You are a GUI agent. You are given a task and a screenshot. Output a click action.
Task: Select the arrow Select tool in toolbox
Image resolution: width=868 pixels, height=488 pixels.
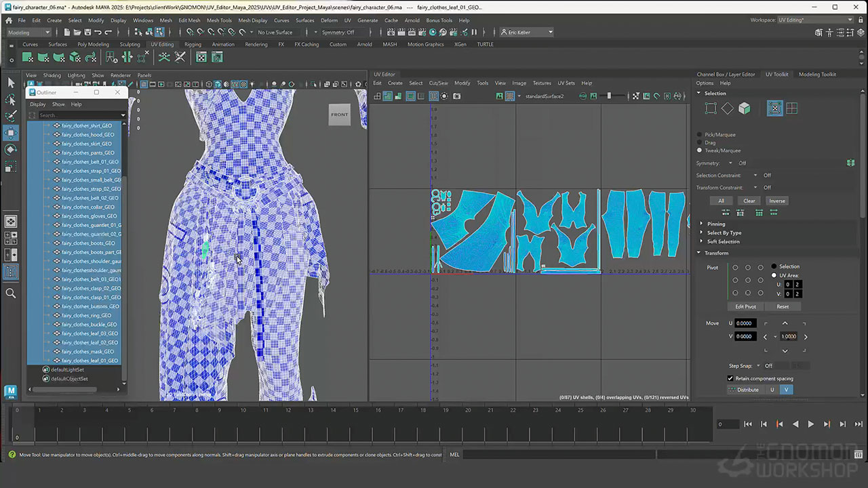tap(11, 83)
